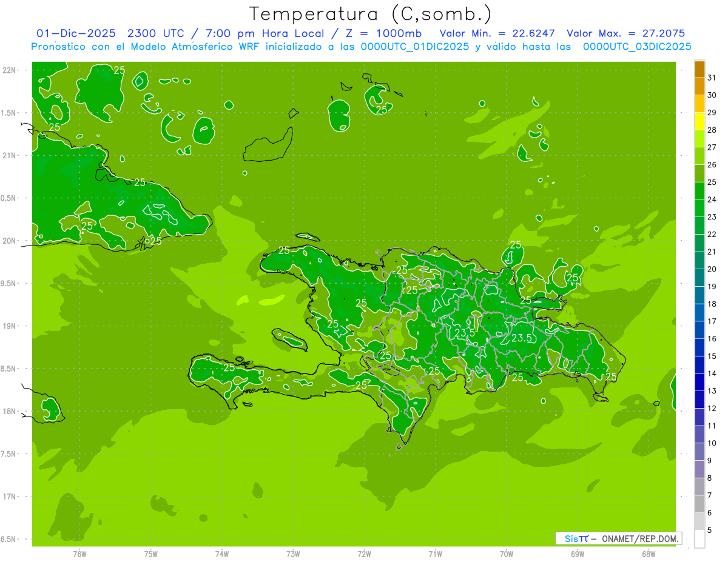
Task: Click legend value "5"
Action: coord(709,530)
